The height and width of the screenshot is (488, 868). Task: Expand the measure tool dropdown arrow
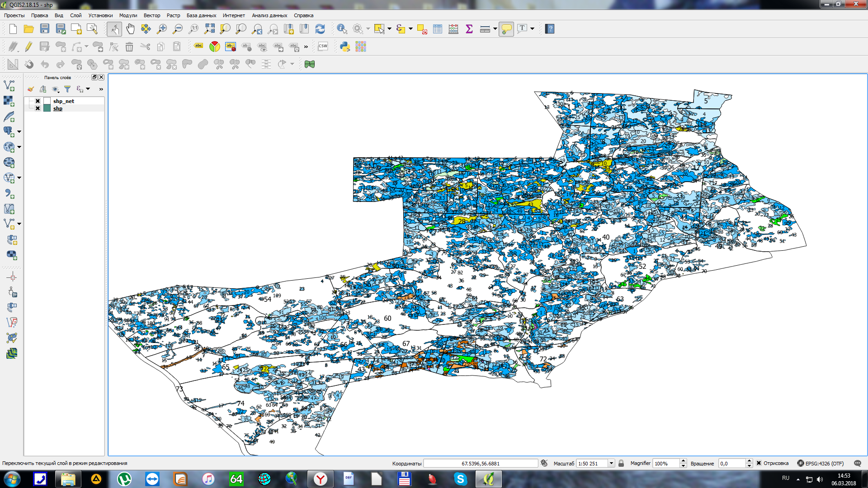(495, 29)
